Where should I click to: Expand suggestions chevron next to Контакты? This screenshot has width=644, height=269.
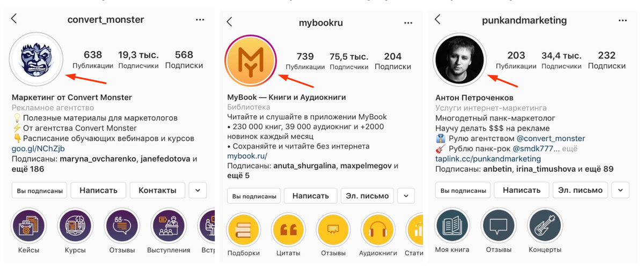pyautogui.click(x=197, y=190)
